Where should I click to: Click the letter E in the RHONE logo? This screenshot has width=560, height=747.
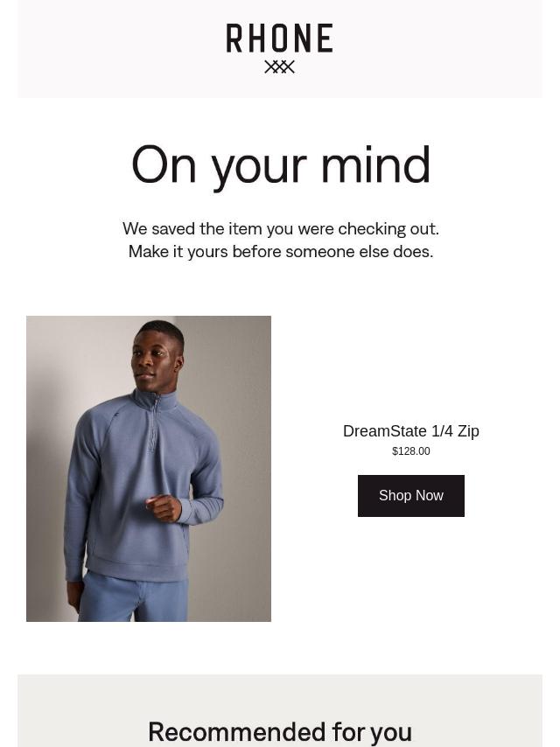[325, 38]
